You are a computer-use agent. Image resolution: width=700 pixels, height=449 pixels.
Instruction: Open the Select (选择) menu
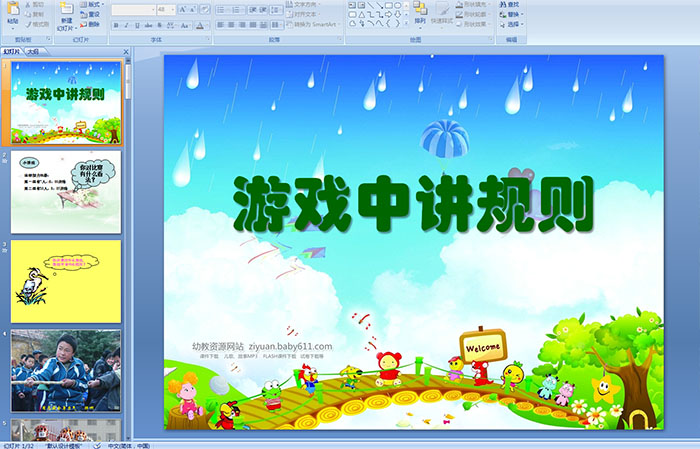(512, 24)
